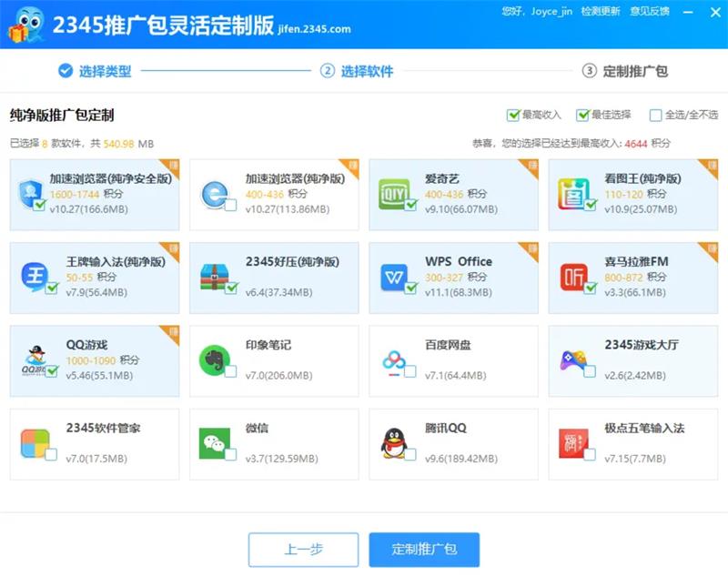Click the 百度网盘 cloud icon
The height and width of the screenshot is (587, 728).
click(x=394, y=363)
